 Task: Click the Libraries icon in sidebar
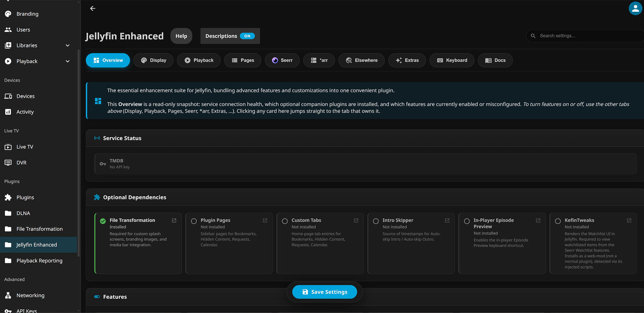click(x=8, y=45)
